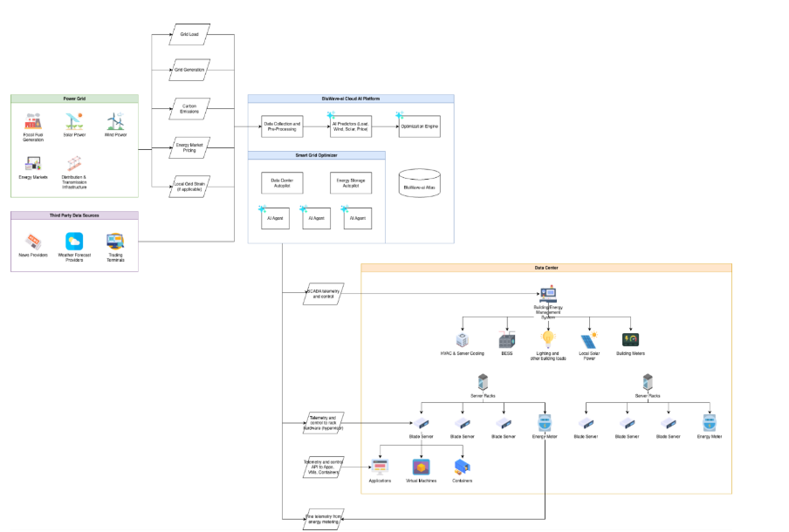Click the database cylinder shape
The width and height of the screenshot is (789, 532).
(419, 186)
